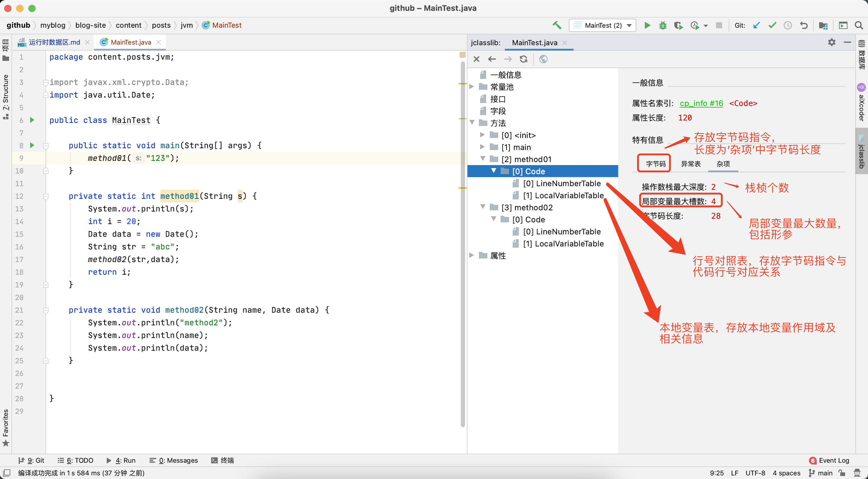Expand the [0] <init> method node
Viewport: 868px width, 479px height.
point(483,135)
